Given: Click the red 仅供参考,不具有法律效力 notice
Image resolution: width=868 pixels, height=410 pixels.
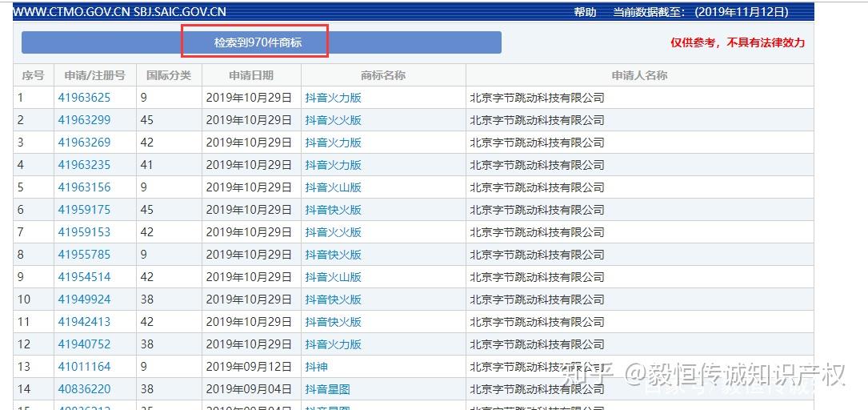Looking at the screenshot, I should point(738,42).
